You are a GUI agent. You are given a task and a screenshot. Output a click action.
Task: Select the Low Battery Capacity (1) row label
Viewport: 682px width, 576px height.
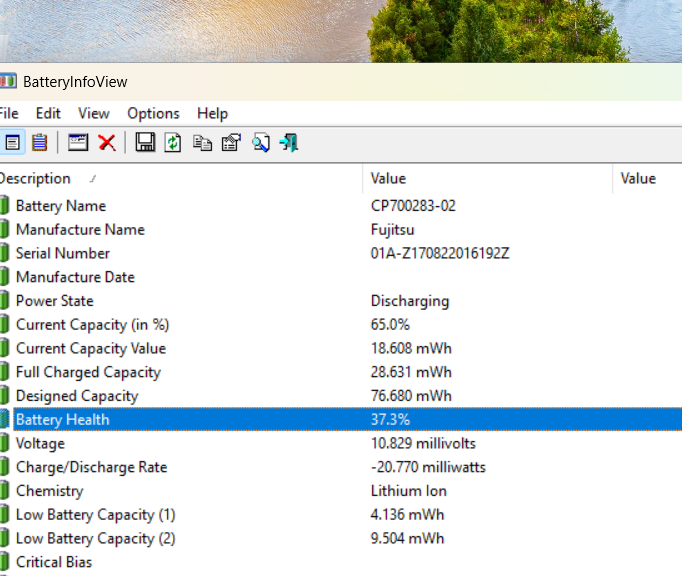click(x=96, y=515)
